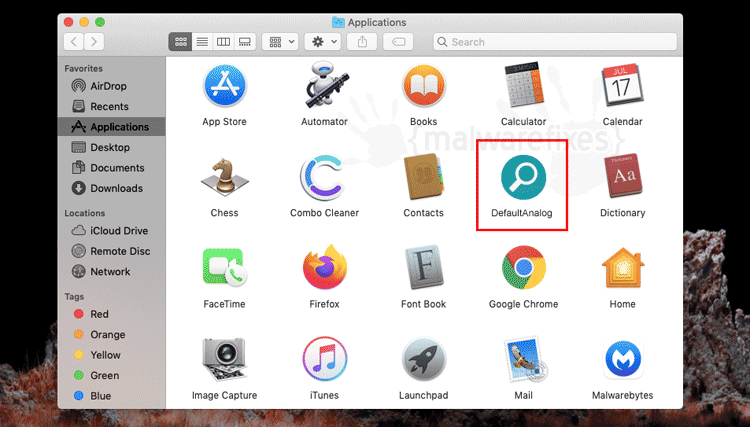Open Network in the sidebar
The width and height of the screenshot is (750, 427).
point(111,272)
